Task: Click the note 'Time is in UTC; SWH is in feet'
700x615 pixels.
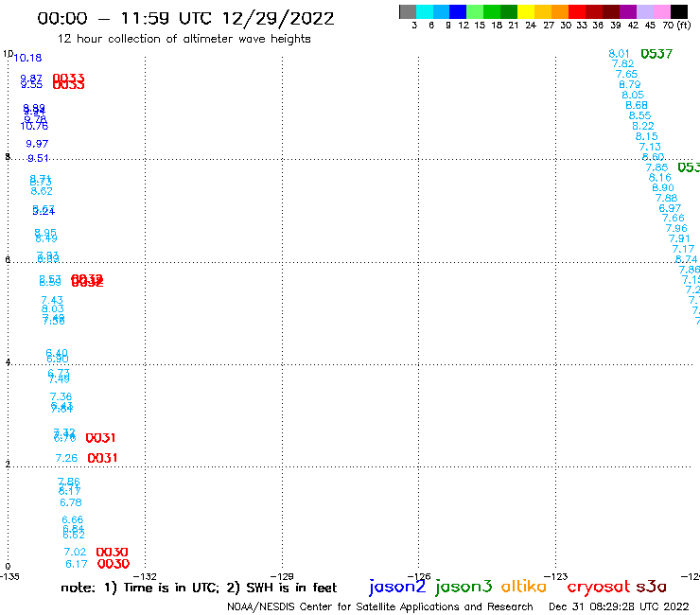Action: tap(199, 588)
